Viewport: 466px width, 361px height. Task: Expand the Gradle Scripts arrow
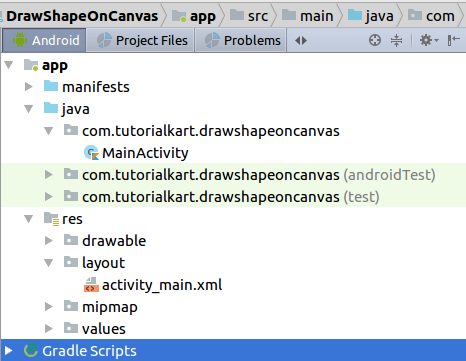pos(8,350)
